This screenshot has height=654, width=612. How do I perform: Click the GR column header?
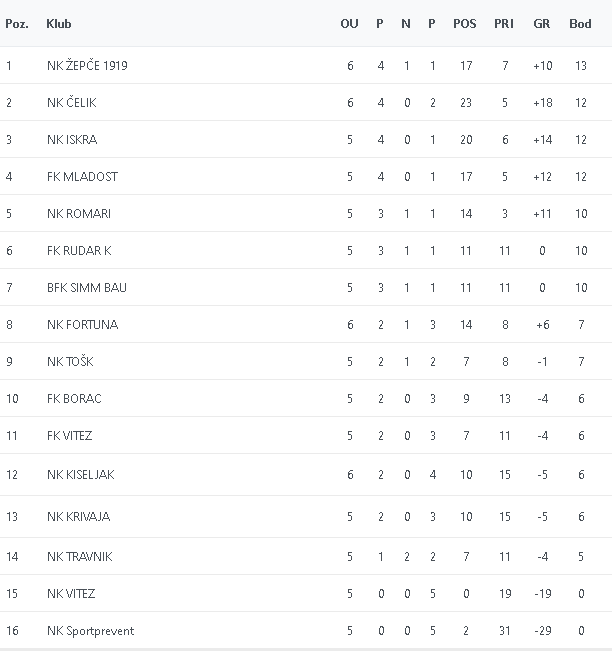(542, 24)
